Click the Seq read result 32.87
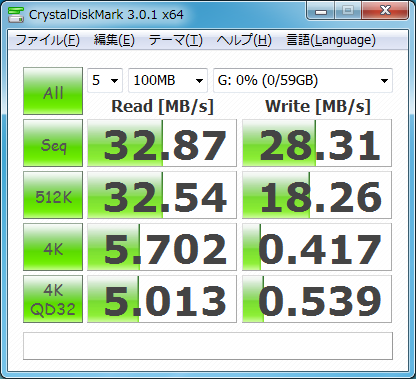Image resolution: width=416 pixels, height=379 pixels. pos(162,143)
